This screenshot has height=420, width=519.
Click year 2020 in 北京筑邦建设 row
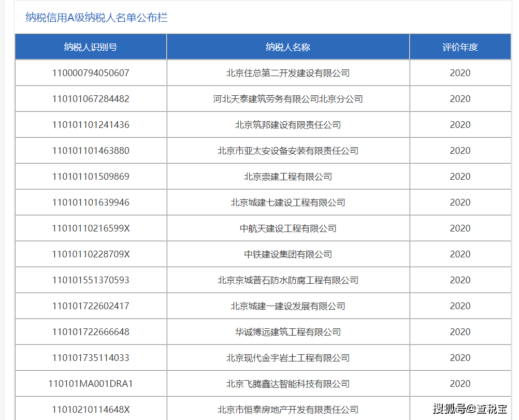[460, 124]
